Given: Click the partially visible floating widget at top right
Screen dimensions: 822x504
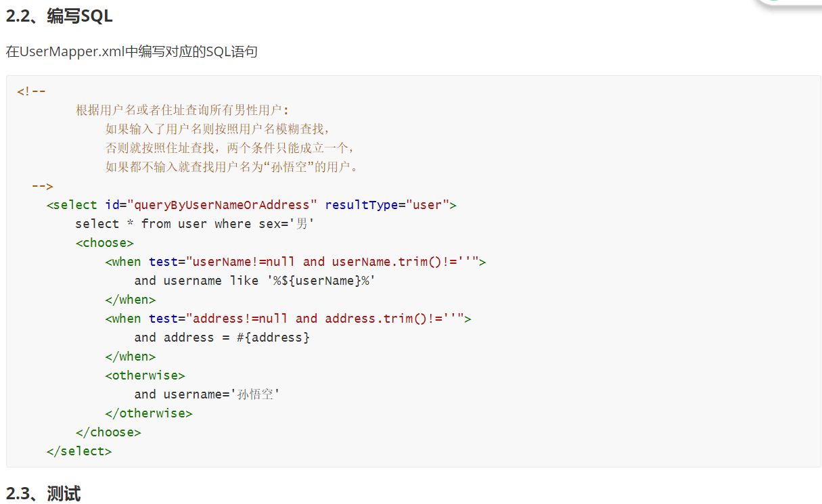Looking at the screenshot, I should click(790, 3).
